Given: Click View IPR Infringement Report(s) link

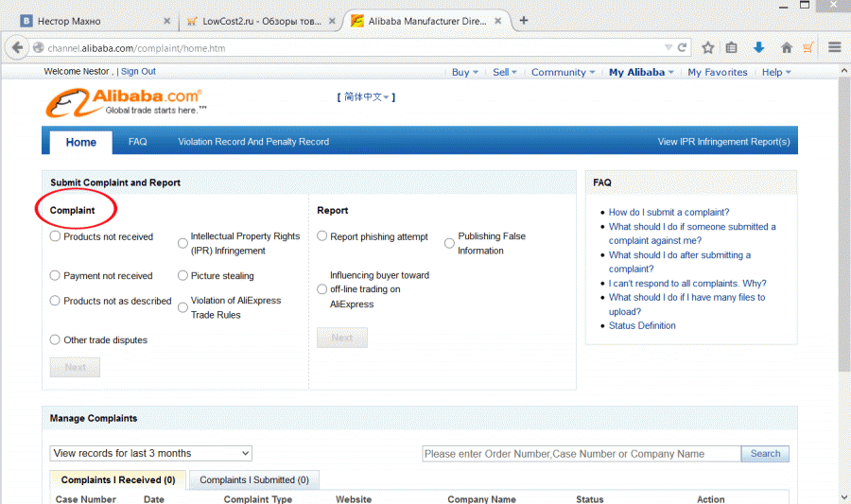Looking at the screenshot, I should [x=724, y=142].
